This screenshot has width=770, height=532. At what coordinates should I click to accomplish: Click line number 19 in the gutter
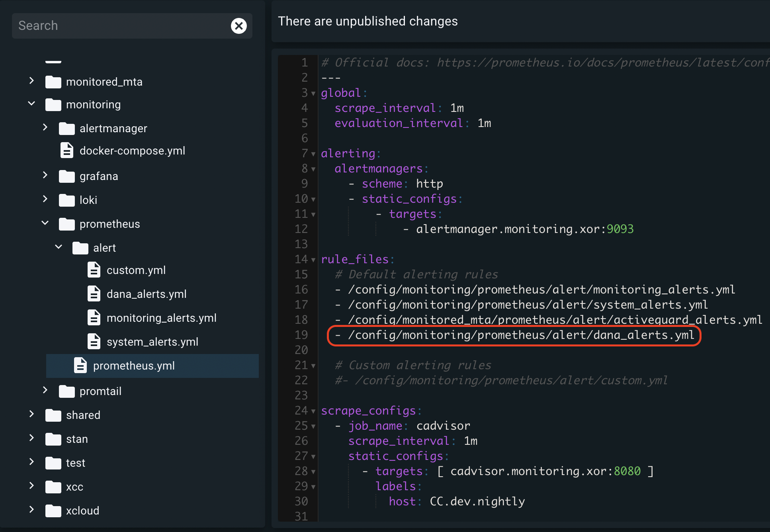(301, 335)
